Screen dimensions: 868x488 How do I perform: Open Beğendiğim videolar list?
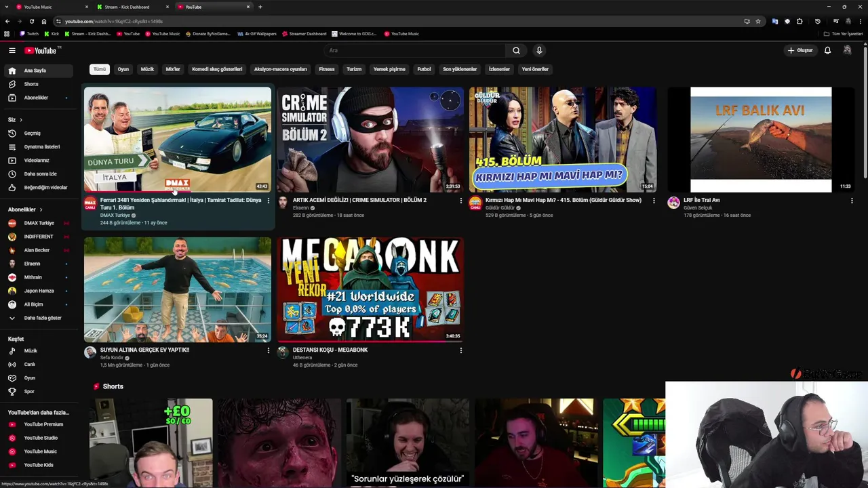pos(39,187)
